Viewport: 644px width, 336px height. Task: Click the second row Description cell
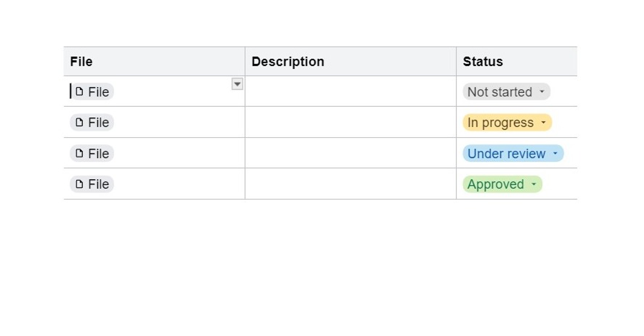click(x=350, y=122)
